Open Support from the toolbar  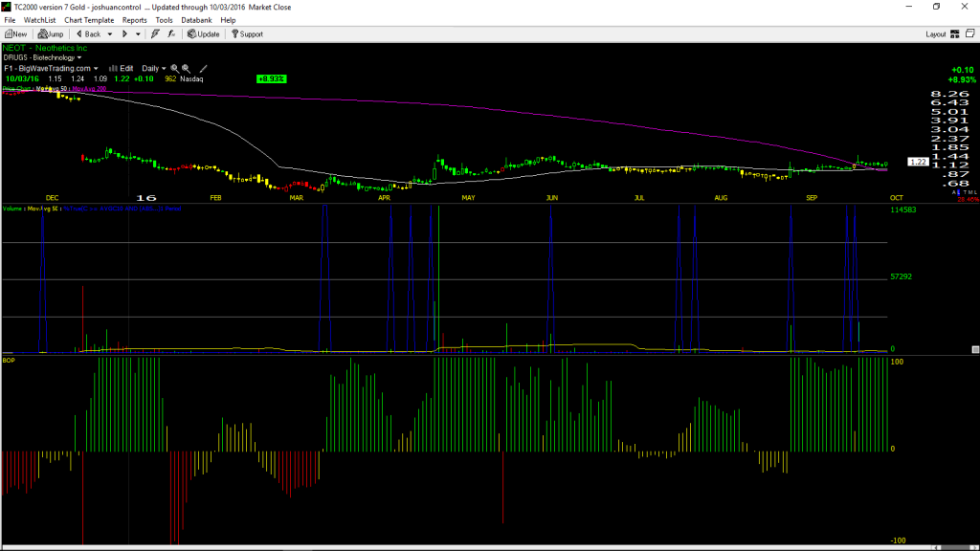pyautogui.click(x=247, y=34)
